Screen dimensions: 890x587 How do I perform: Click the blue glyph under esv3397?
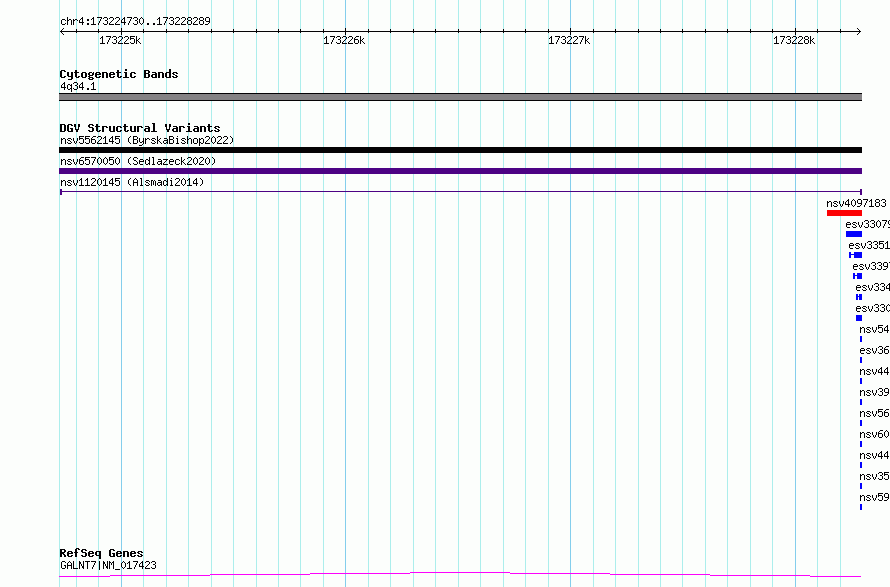(858, 276)
